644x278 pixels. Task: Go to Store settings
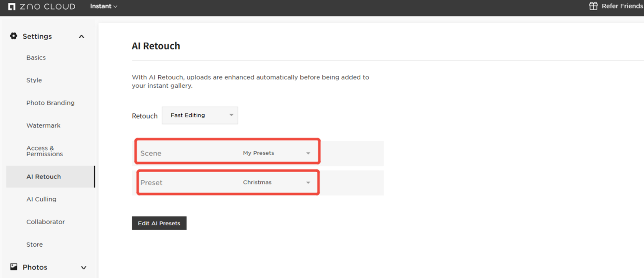[x=35, y=244]
